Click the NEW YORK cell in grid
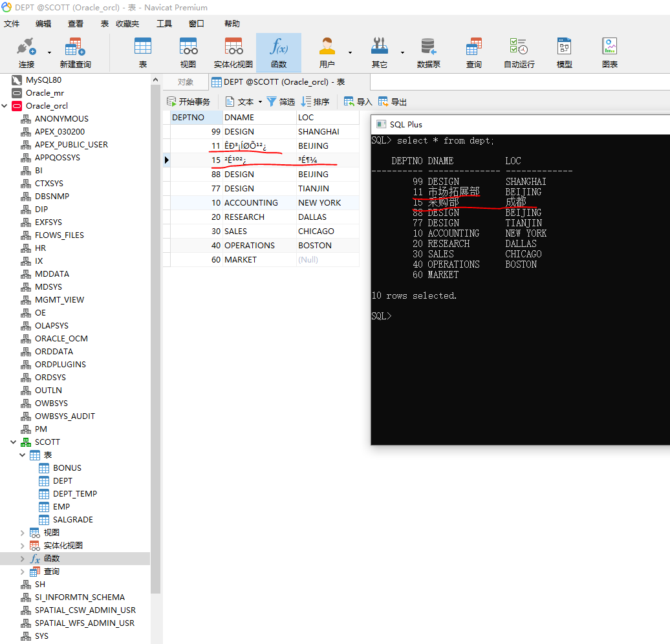 click(328, 202)
